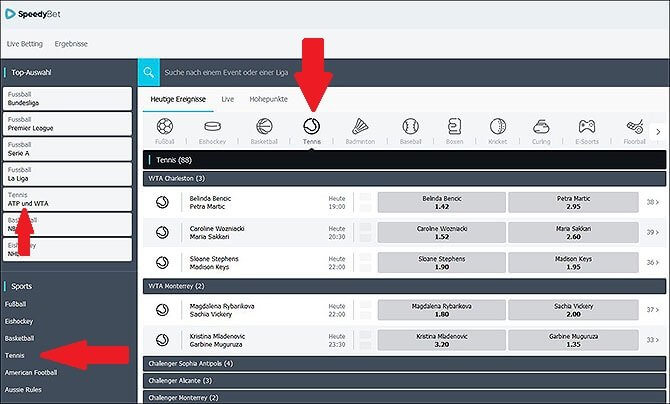Focus the event or league search field

pyautogui.click(x=412, y=72)
